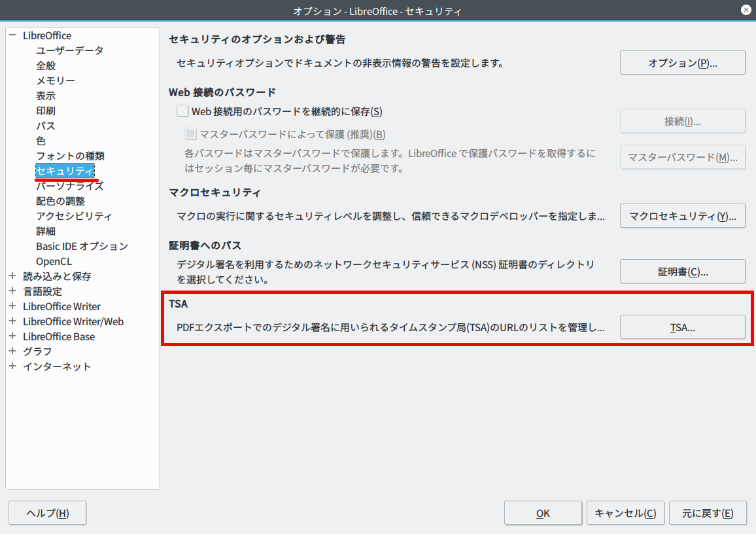The width and height of the screenshot is (756, 534).
Task: Toggle マスターパスワードによって保護 checkbox
Action: (x=190, y=133)
